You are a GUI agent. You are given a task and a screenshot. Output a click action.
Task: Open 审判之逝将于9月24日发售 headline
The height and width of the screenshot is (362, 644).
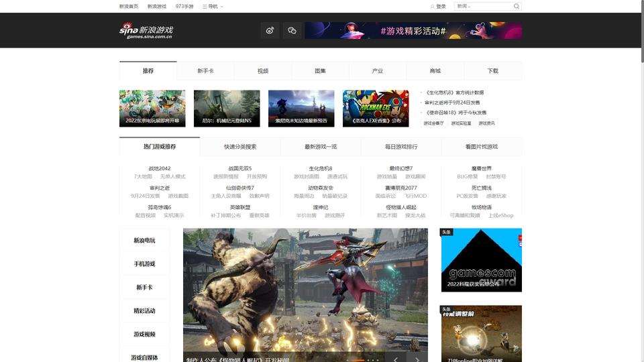[452, 103]
